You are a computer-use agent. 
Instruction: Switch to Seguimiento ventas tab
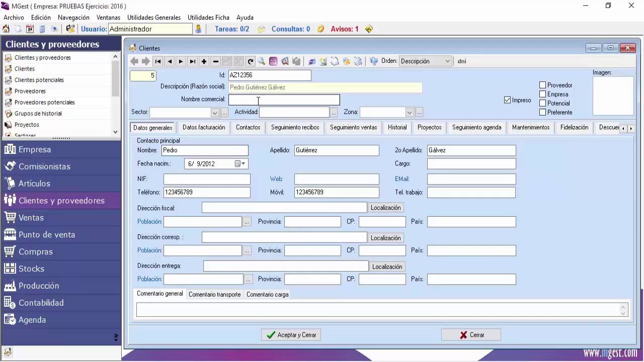[x=353, y=128]
